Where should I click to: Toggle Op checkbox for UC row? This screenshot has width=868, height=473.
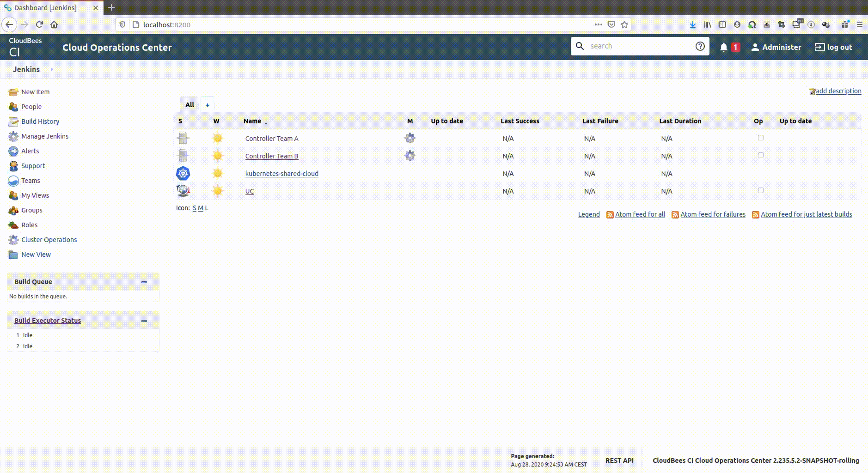(761, 190)
